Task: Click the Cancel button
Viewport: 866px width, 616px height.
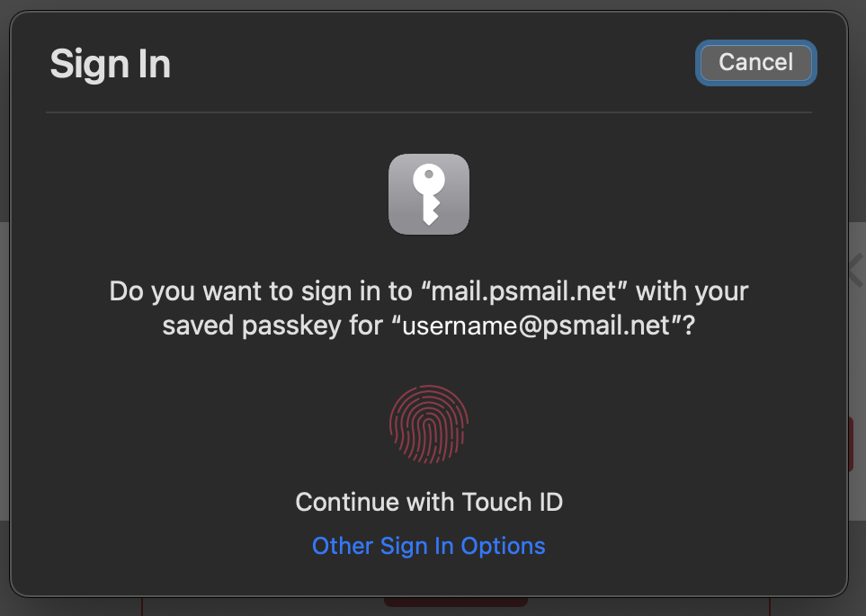Action: point(755,62)
